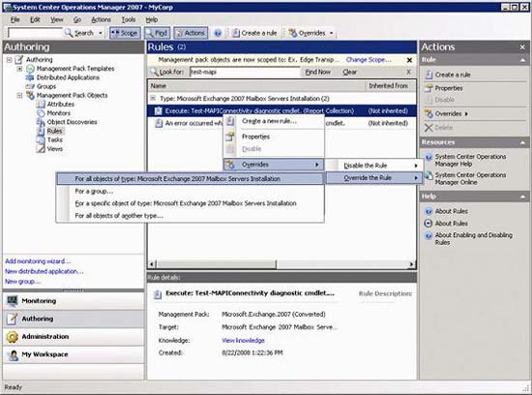Collapse the Authoring root tree node
The height and width of the screenshot is (395, 532).
pyautogui.click(x=10, y=60)
